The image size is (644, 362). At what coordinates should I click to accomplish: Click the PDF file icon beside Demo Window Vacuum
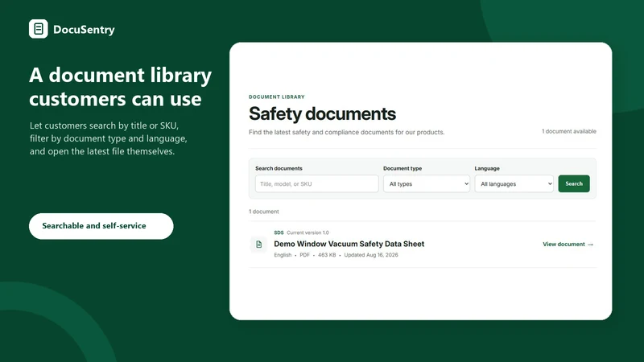tap(258, 245)
